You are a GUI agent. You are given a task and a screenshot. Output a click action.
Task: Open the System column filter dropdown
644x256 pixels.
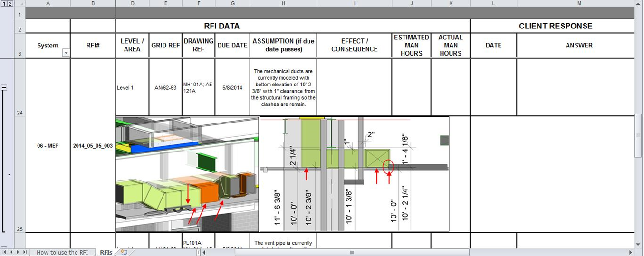[66, 53]
